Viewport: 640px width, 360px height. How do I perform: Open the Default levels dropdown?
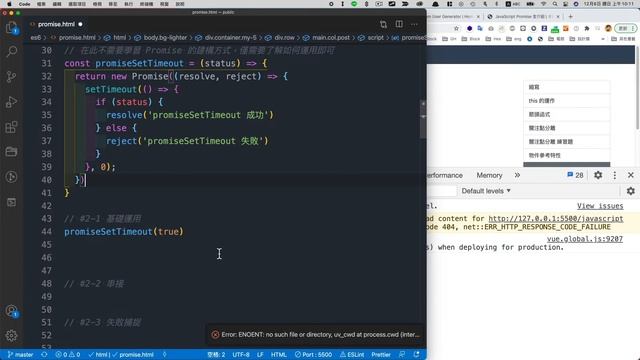pos(486,191)
